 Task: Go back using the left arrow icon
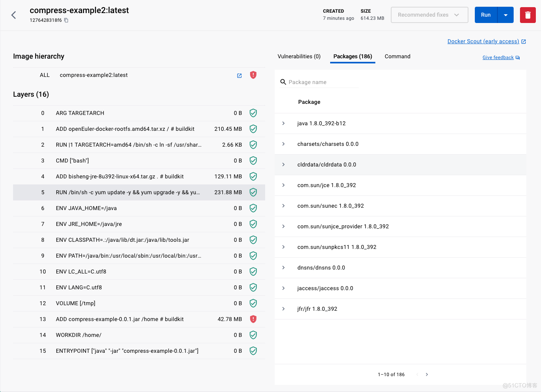pos(13,15)
